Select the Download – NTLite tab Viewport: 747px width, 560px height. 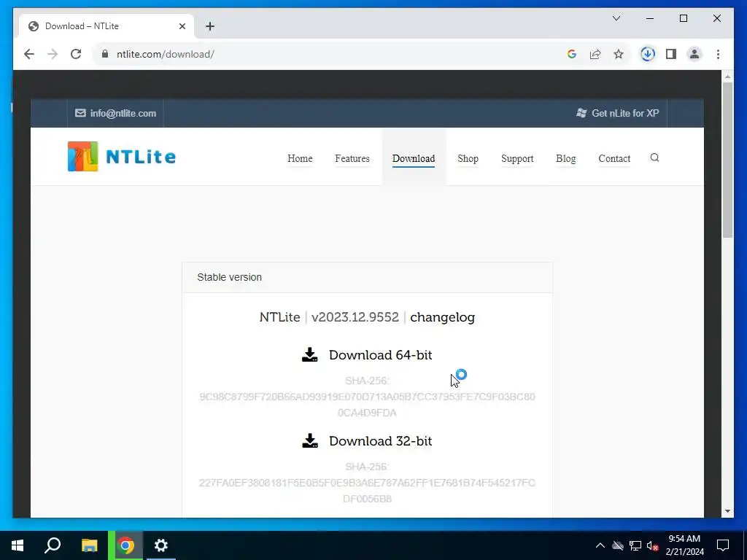106,26
